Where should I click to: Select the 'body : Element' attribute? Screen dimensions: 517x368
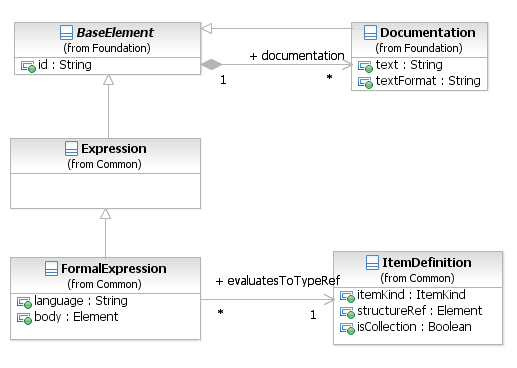[76, 317]
